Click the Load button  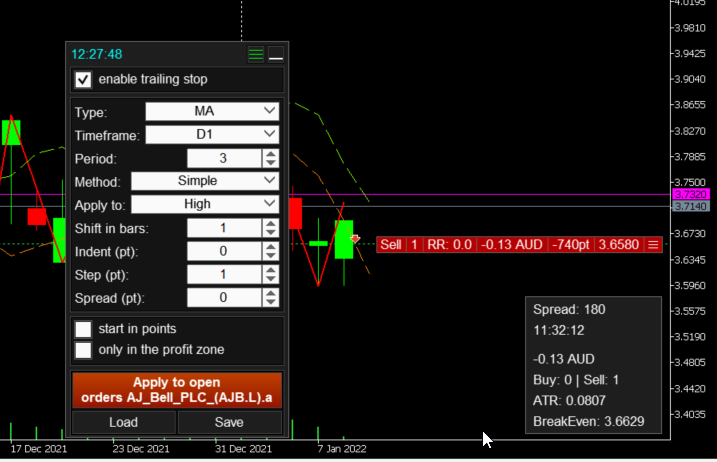point(123,422)
